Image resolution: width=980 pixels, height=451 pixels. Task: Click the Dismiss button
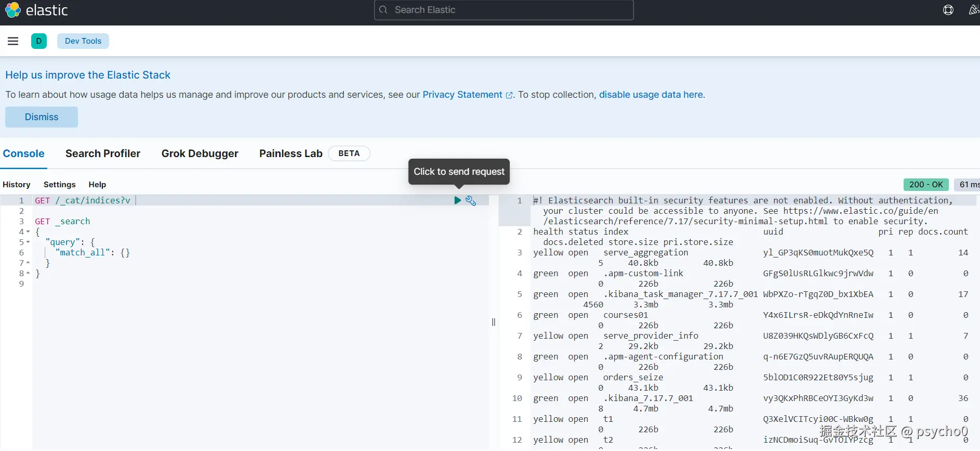(42, 117)
